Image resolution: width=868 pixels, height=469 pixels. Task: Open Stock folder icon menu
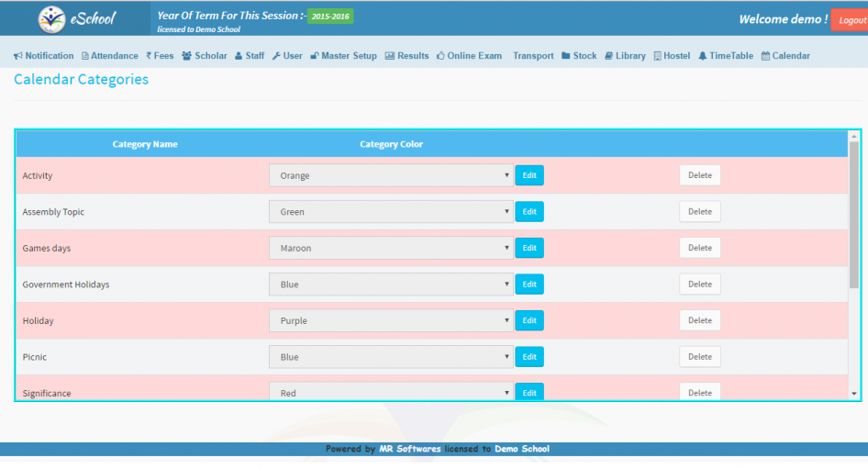pos(566,56)
